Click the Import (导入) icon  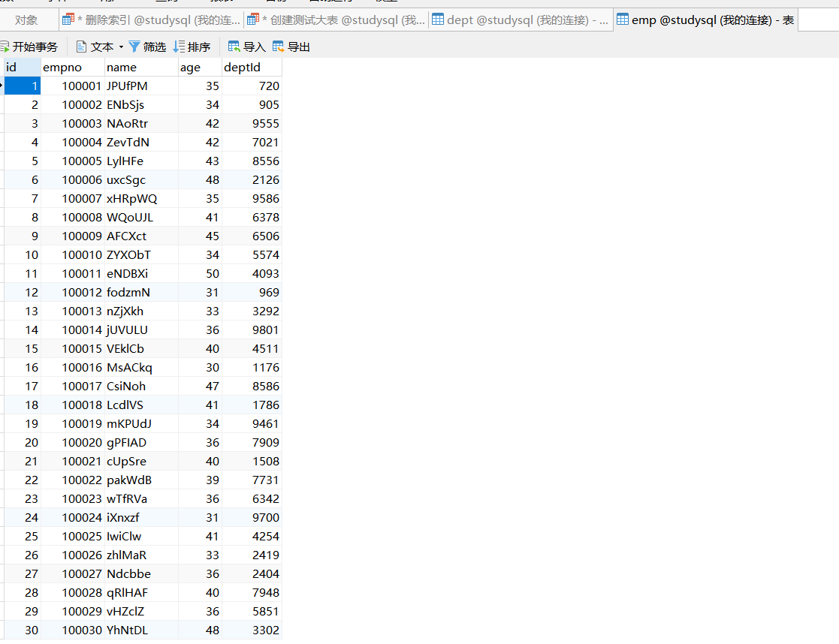[234, 47]
